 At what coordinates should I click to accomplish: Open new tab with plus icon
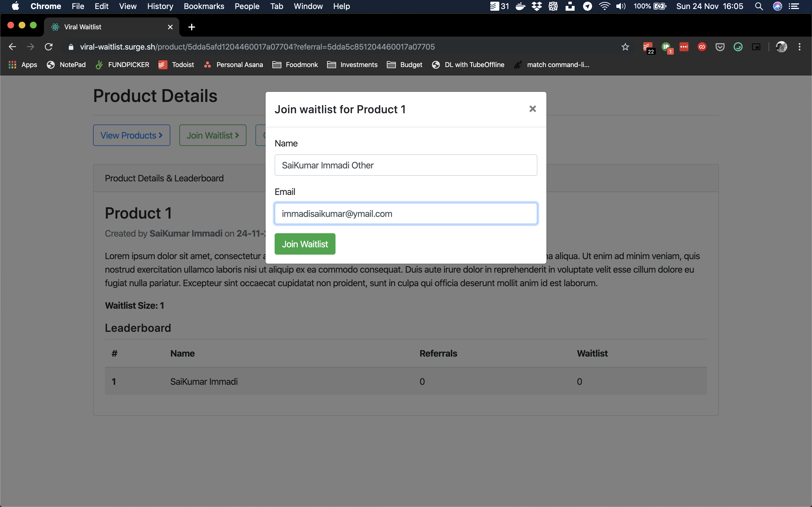coord(192,27)
